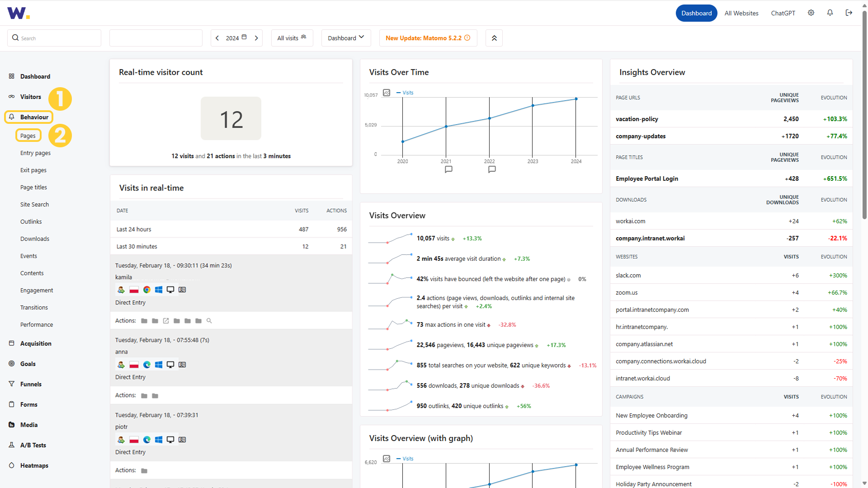Open Contents report
The image size is (868, 488).
(32, 273)
